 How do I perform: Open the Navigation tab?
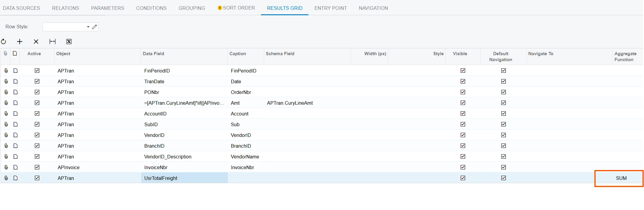(373, 8)
